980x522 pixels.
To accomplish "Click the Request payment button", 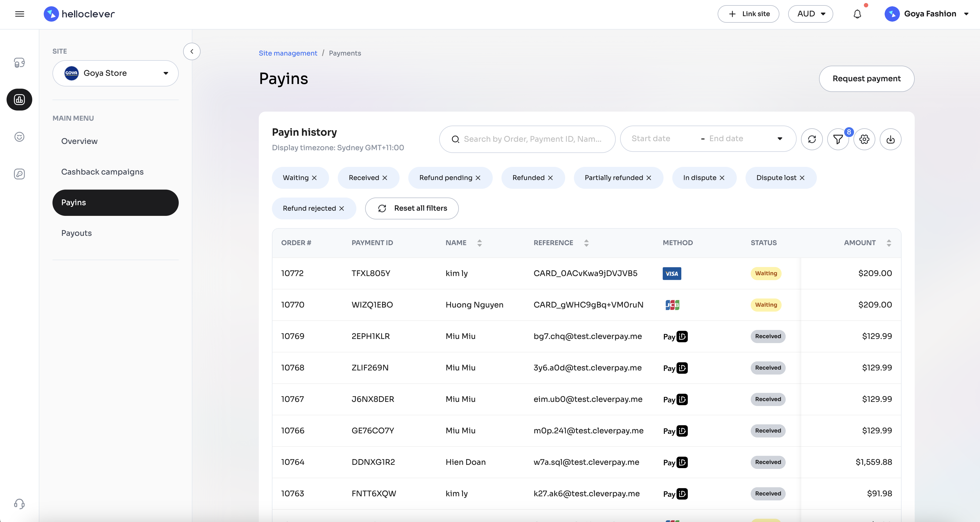I will [866, 79].
